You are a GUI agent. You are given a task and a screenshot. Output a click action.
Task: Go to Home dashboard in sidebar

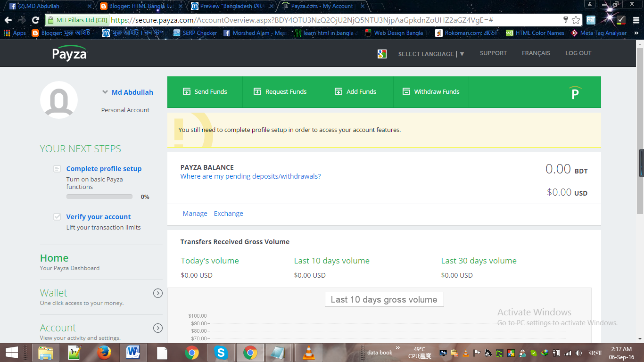tap(54, 258)
